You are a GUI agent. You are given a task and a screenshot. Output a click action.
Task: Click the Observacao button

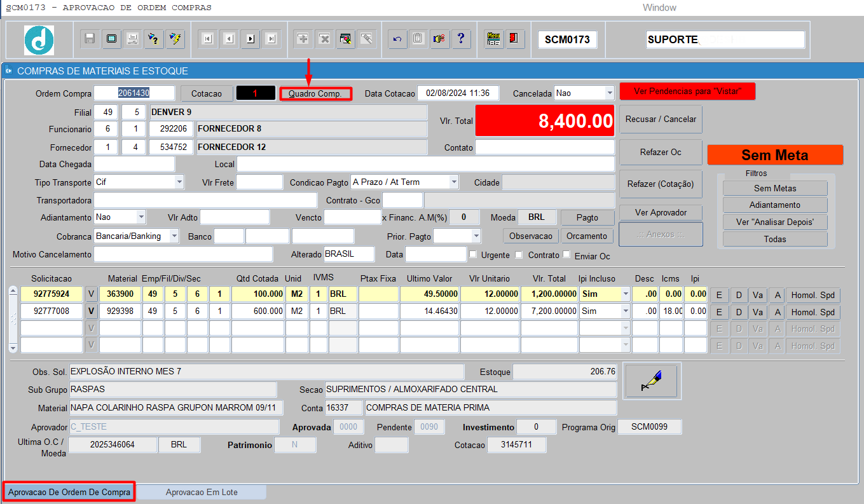click(x=531, y=236)
